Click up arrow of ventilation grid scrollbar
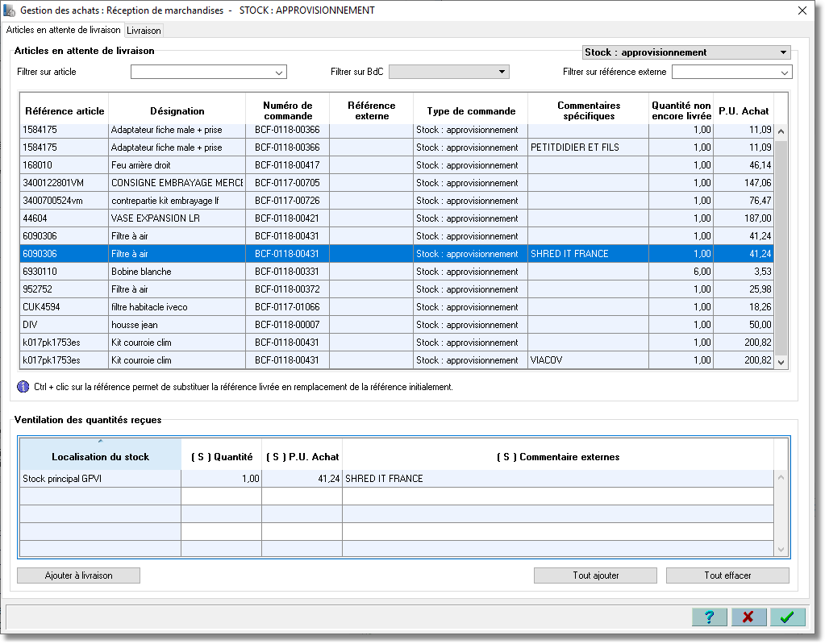 coord(781,477)
